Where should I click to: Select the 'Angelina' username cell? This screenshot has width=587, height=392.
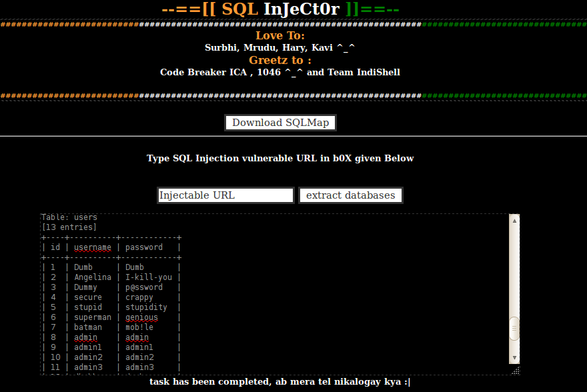[93, 277]
